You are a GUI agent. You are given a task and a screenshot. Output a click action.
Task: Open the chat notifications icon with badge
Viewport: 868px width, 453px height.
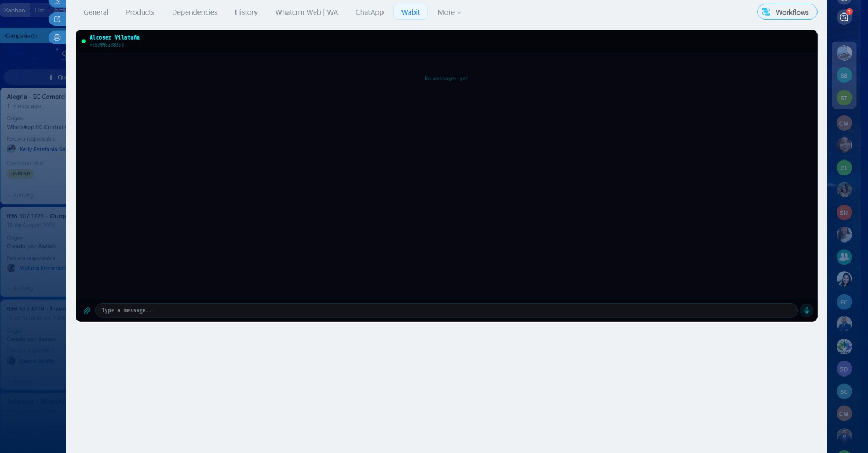[844, 17]
